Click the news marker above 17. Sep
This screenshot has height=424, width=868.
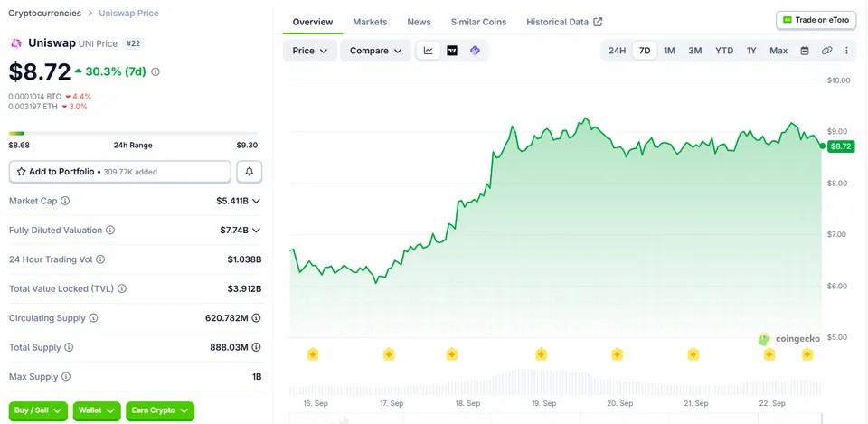click(389, 354)
